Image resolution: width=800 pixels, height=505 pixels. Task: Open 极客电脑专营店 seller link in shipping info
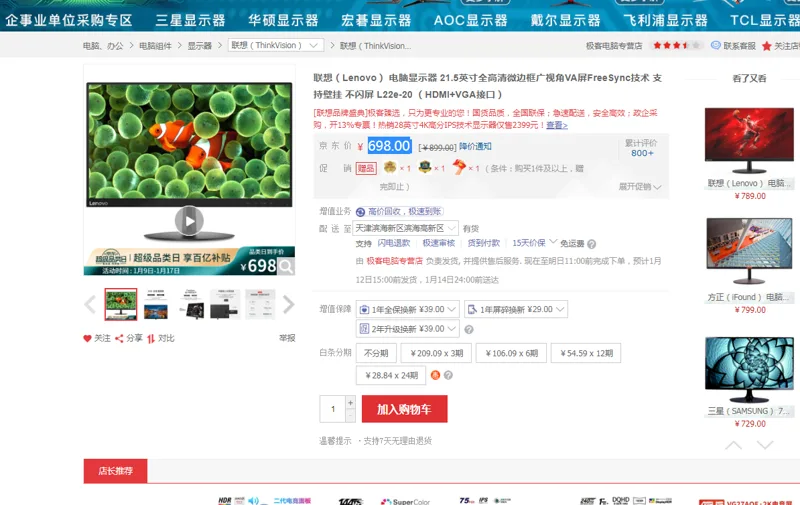394,261
